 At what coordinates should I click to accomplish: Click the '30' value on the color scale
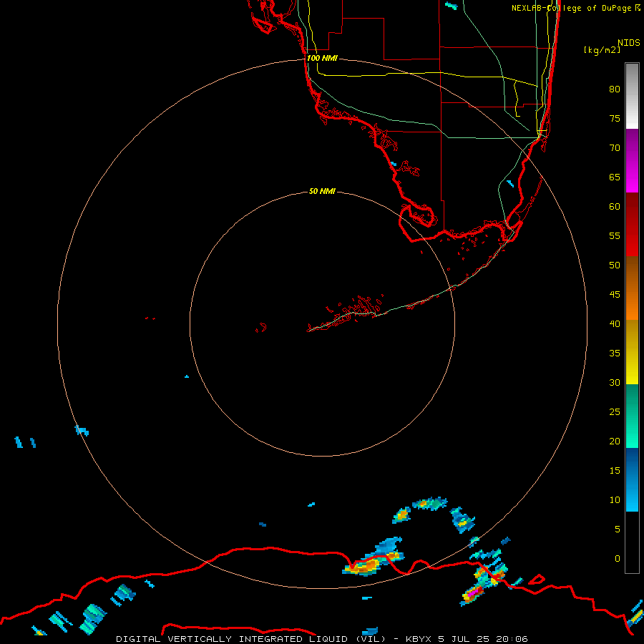(615, 382)
